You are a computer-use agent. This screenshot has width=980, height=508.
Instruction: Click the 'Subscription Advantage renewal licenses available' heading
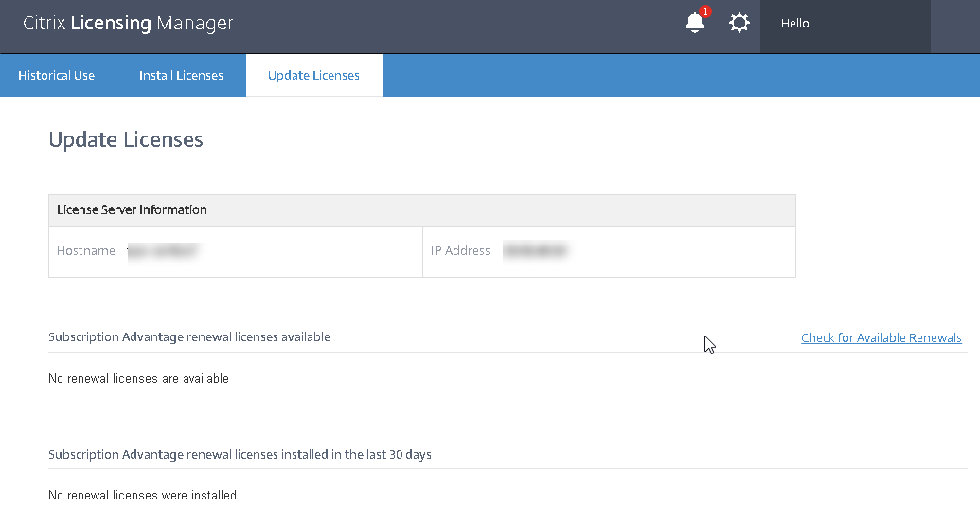[x=189, y=337]
